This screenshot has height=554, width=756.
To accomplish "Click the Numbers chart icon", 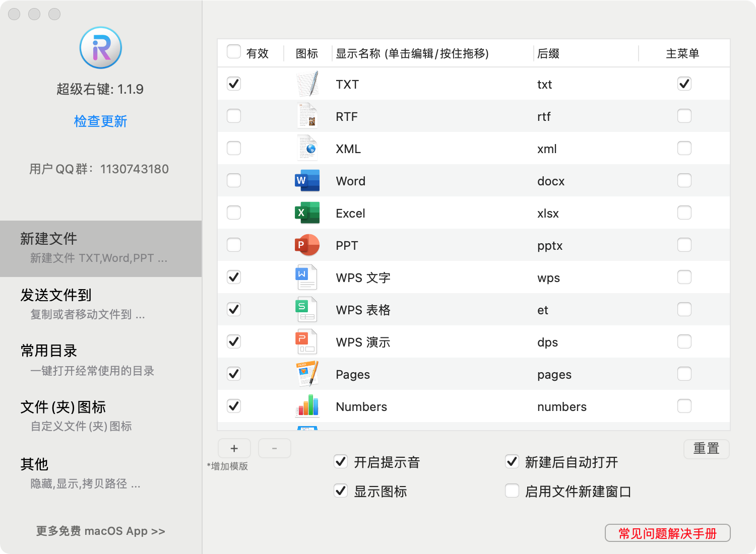I will (x=307, y=406).
